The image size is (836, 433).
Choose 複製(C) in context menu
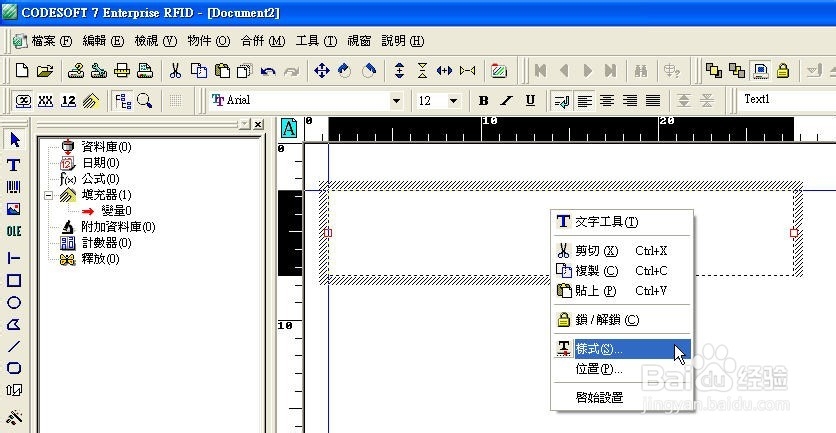click(623, 271)
